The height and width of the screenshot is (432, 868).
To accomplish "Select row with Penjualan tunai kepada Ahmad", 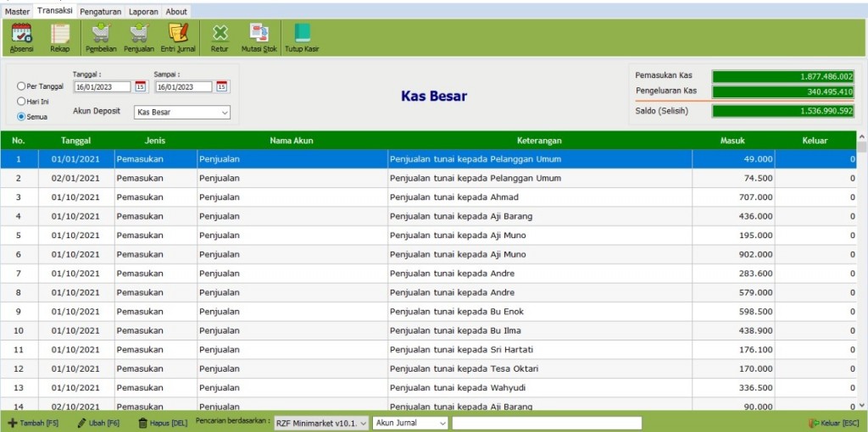I will point(428,197).
